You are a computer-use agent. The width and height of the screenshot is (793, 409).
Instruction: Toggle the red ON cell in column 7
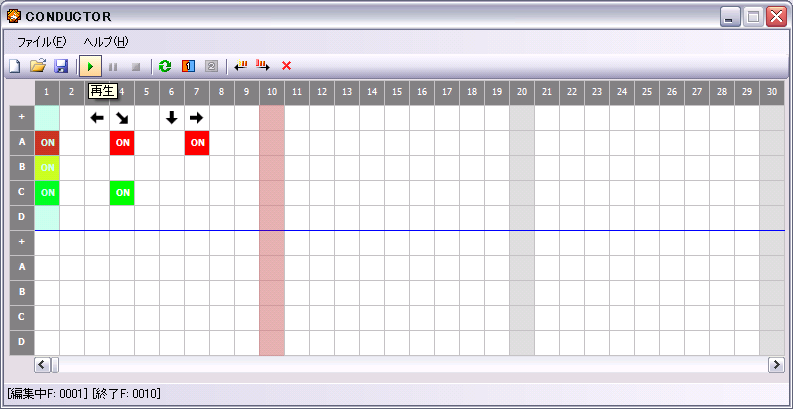(197, 143)
